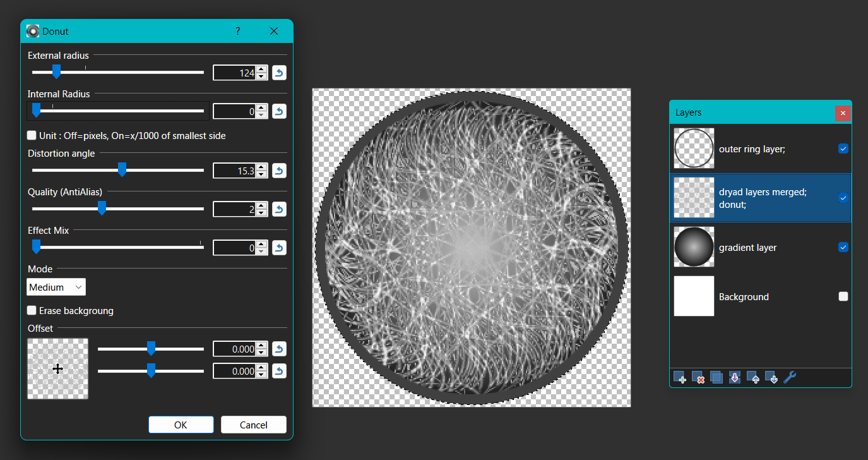Image resolution: width=868 pixels, height=460 pixels.
Task: Select the Background layer thumbnail
Action: (694, 296)
